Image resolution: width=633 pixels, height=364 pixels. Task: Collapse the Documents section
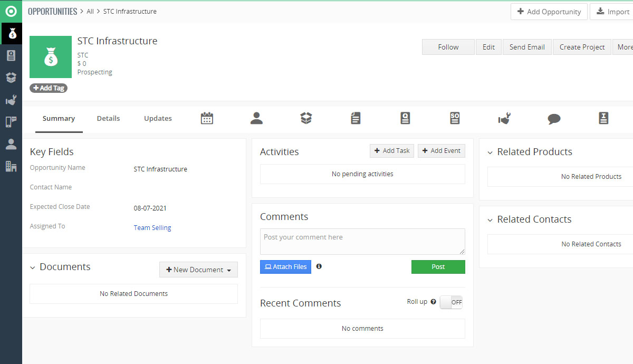(33, 267)
